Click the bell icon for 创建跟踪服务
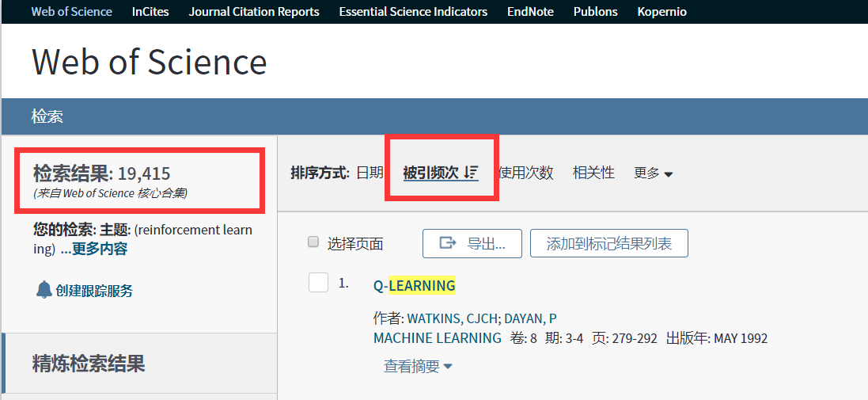This screenshot has height=400, width=868. point(44,290)
